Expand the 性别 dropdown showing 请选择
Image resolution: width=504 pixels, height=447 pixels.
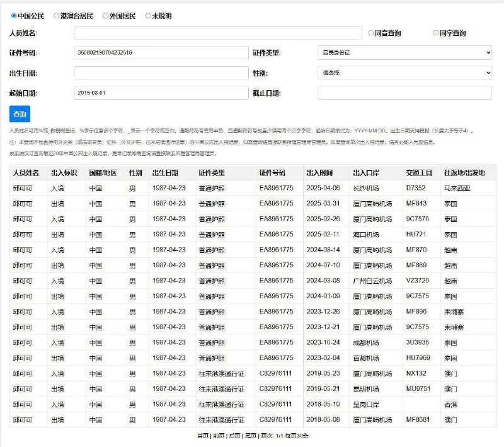(x=404, y=73)
